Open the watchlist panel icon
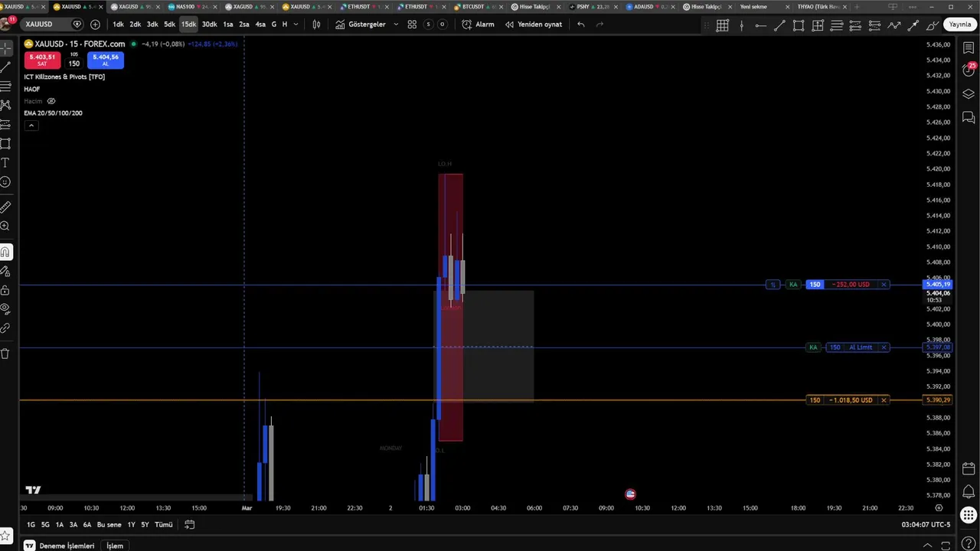The image size is (980, 551). click(969, 48)
